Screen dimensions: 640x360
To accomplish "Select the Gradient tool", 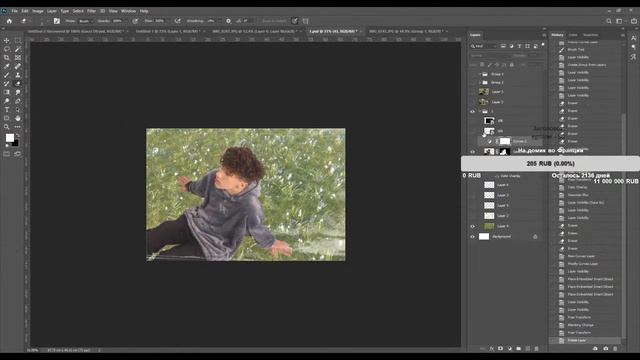I will click(x=7, y=92).
